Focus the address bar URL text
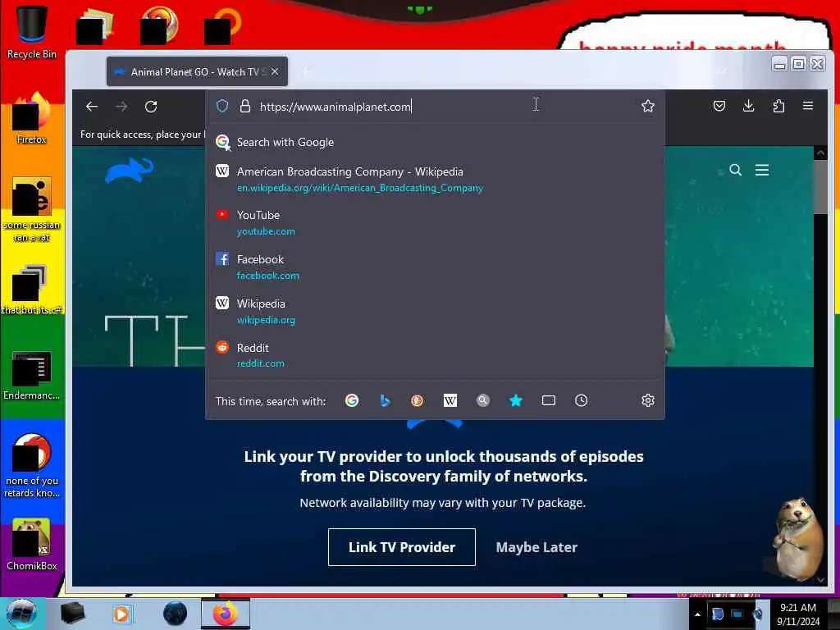The image size is (840, 630). (336, 107)
